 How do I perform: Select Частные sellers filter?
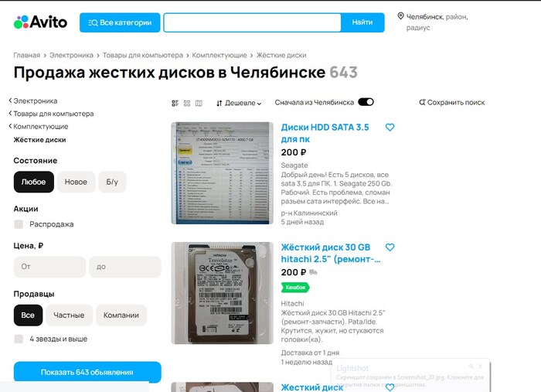point(69,315)
